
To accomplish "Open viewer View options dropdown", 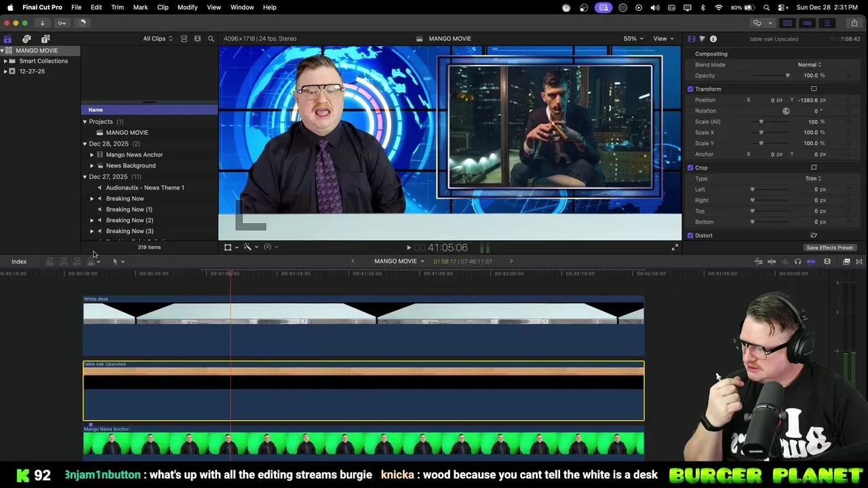I will [663, 39].
